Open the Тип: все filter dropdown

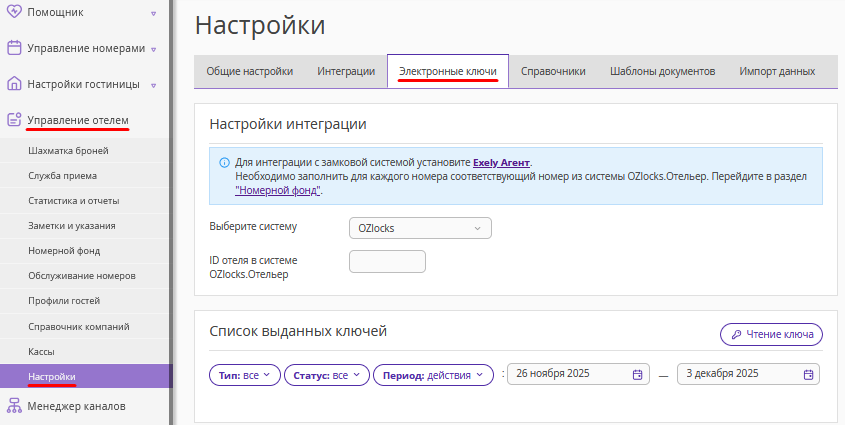[x=245, y=375]
